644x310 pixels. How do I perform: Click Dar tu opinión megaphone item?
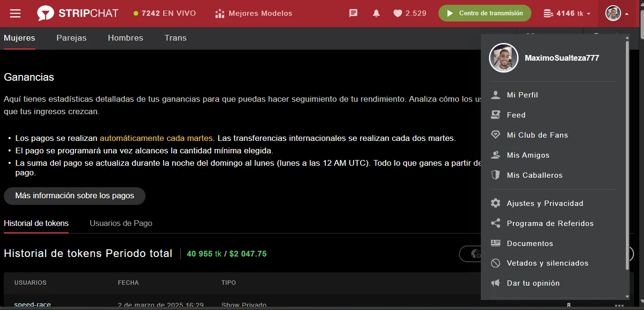tap(533, 283)
